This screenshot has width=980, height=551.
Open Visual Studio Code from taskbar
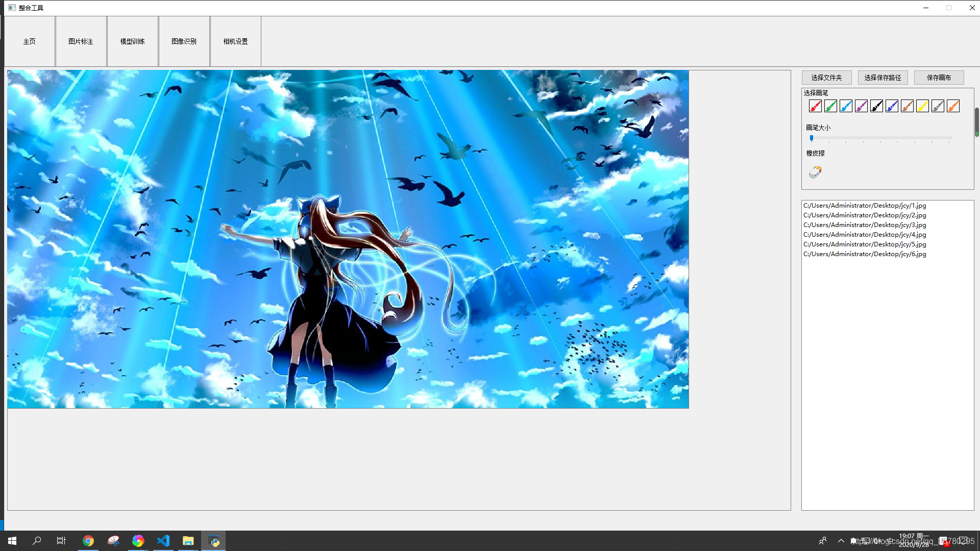[x=163, y=541]
